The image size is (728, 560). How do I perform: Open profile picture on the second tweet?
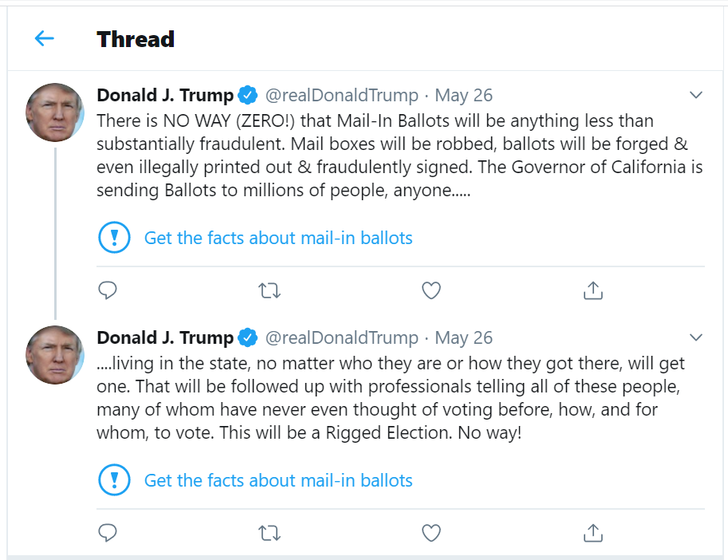coord(55,354)
